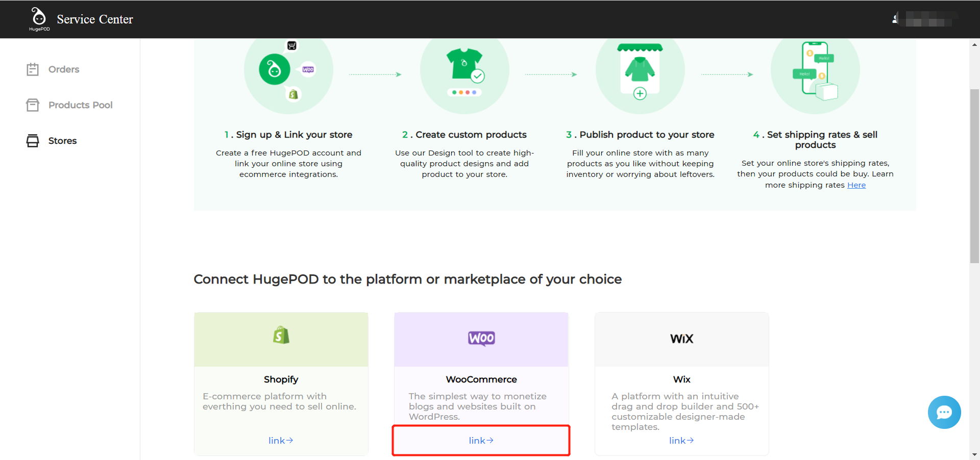Click the 'Use our Design tool' paragraph
This screenshot has width=980, height=460.
tap(464, 164)
